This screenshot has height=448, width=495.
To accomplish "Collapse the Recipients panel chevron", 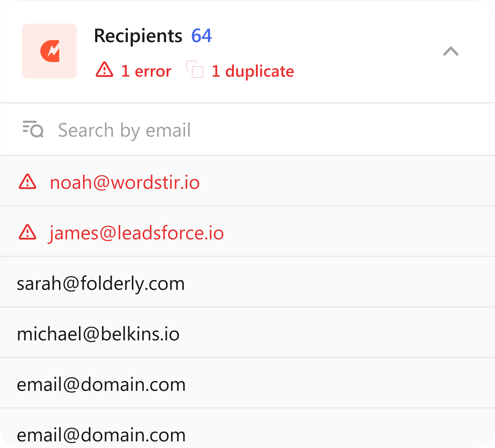I will click(x=451, y=51).
